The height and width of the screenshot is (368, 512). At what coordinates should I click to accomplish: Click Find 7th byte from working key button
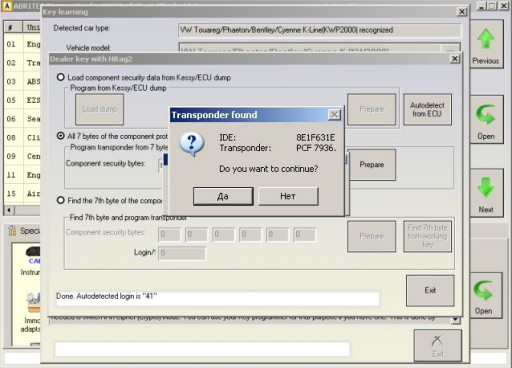tap(427, 236)
